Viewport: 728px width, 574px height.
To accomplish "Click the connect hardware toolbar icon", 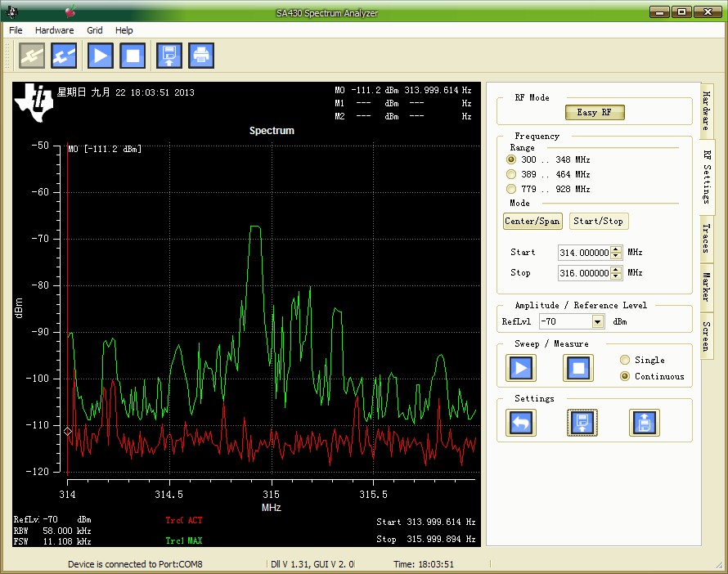I will click(32, 55).
